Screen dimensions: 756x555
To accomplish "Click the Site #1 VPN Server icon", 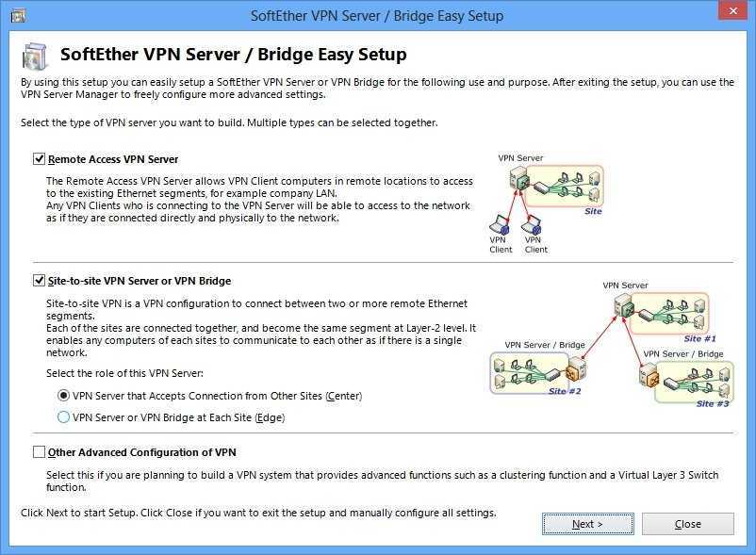I will click(624, 306).
